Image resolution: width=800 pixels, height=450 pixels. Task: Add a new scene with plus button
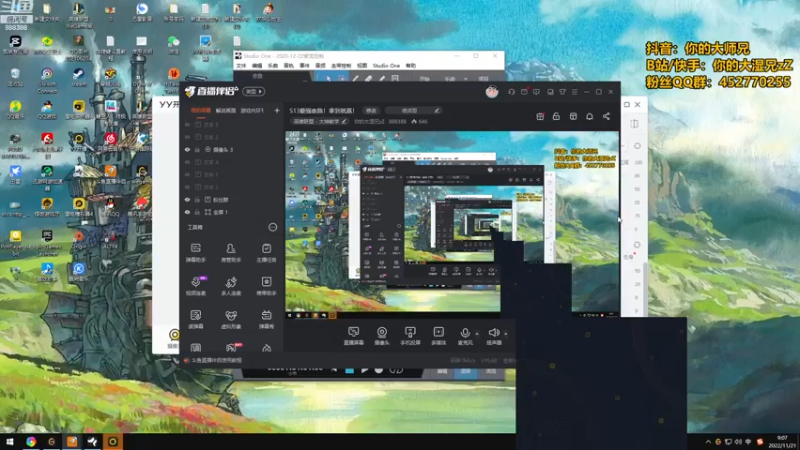pyautogui.click(x=277, y=110)
